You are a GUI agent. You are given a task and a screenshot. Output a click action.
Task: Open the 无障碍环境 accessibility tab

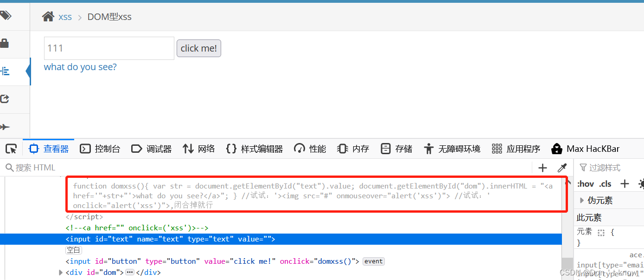452,149
